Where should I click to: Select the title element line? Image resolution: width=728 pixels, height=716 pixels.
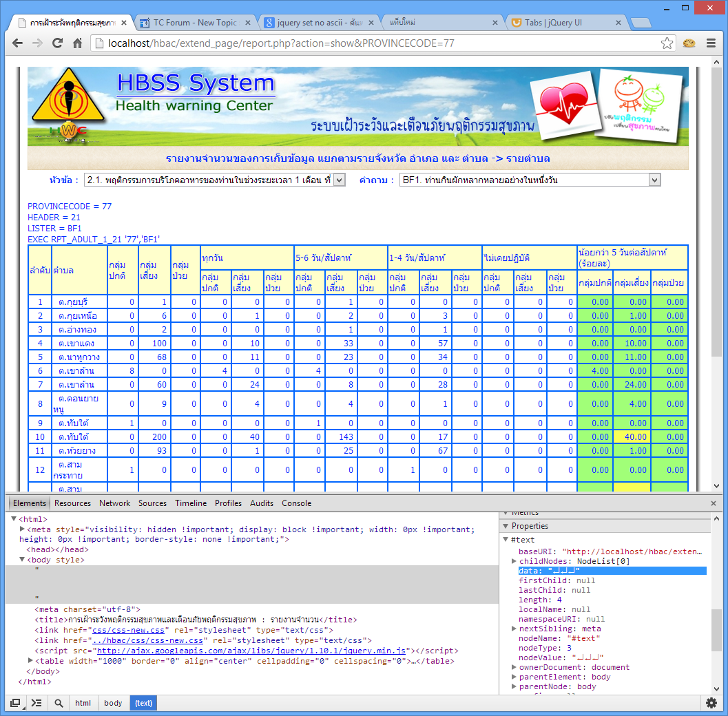pyautogui.click(x=196, y=620)
